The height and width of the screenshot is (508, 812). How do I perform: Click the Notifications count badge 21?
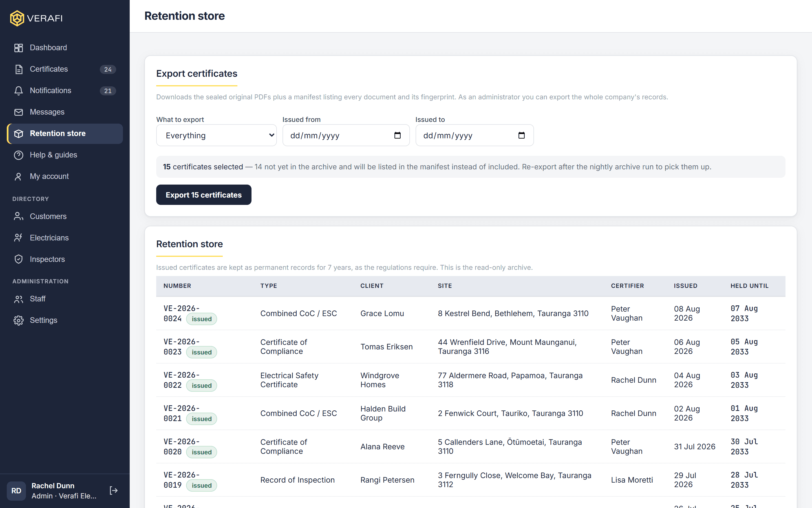pyautogui.click(x=108, y=91)
